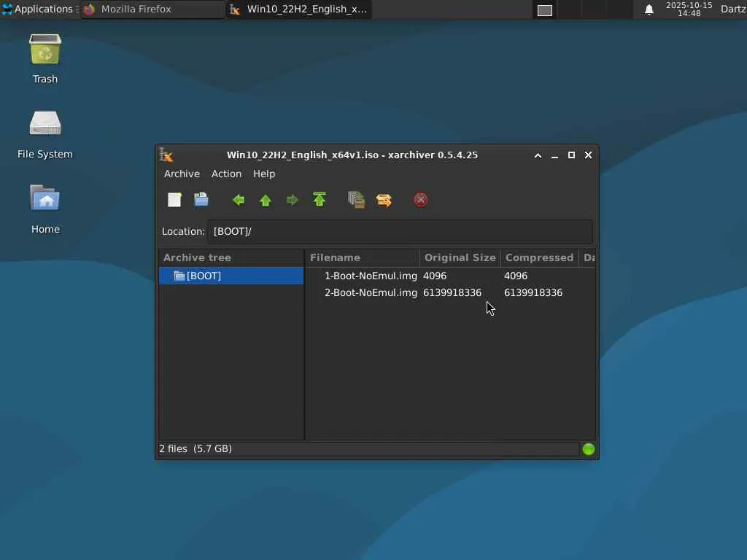Open the Help menu
Viewport: 747px width, 560px height.
click(x=264, y=174)
